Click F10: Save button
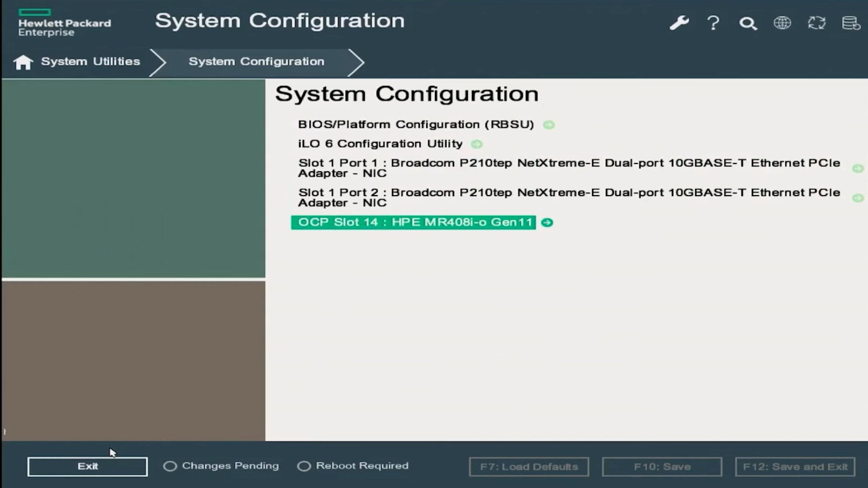The image size is (868, 488). coord(662,467)
